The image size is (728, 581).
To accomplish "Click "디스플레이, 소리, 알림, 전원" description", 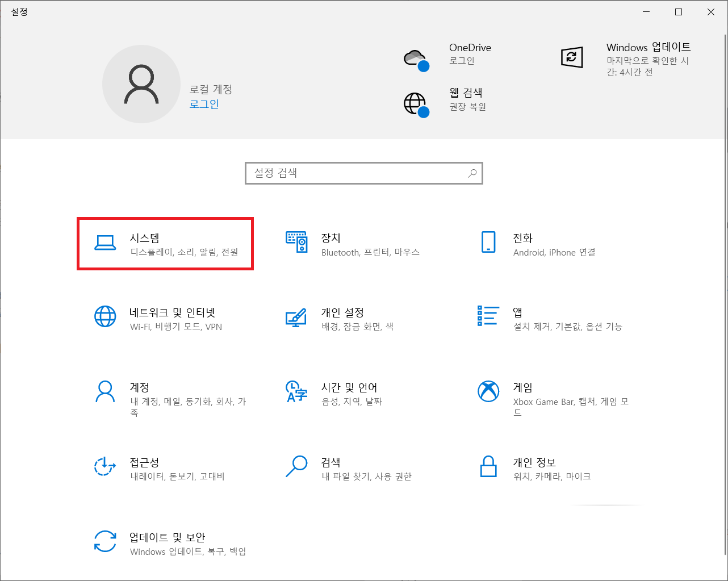I will coord(185,252).
